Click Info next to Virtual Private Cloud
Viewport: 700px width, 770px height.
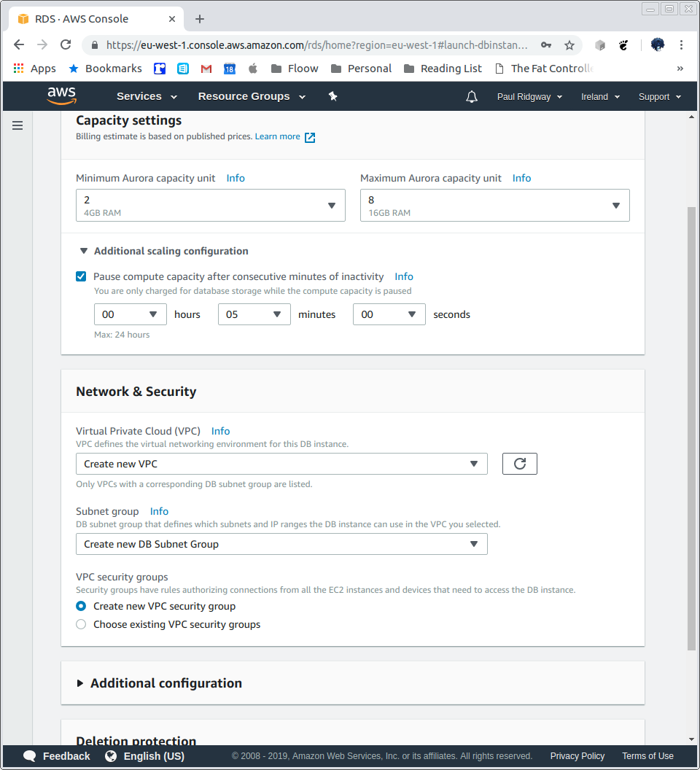pyautogui.click(x=220, y=430)
